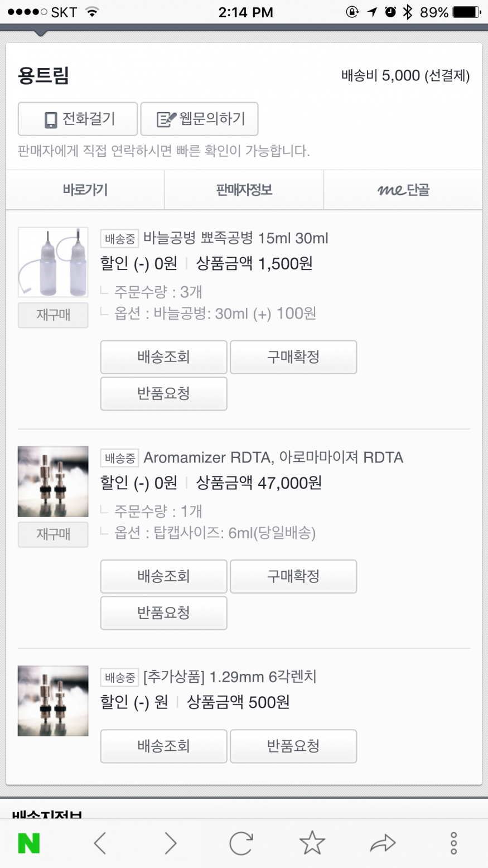Open the needle bottle product thumbnail

[53, 262]
